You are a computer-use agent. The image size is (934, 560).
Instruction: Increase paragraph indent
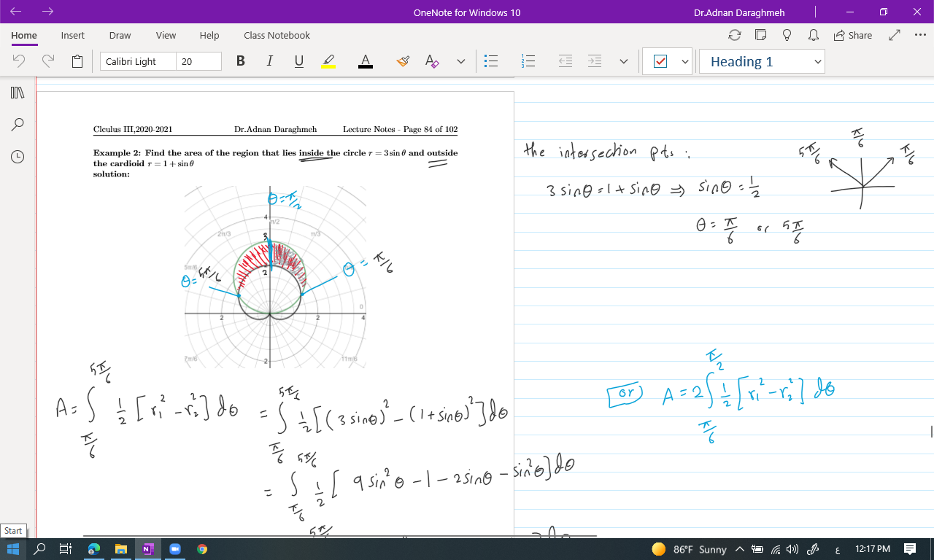pyautogui.click(x=595, y=62)
